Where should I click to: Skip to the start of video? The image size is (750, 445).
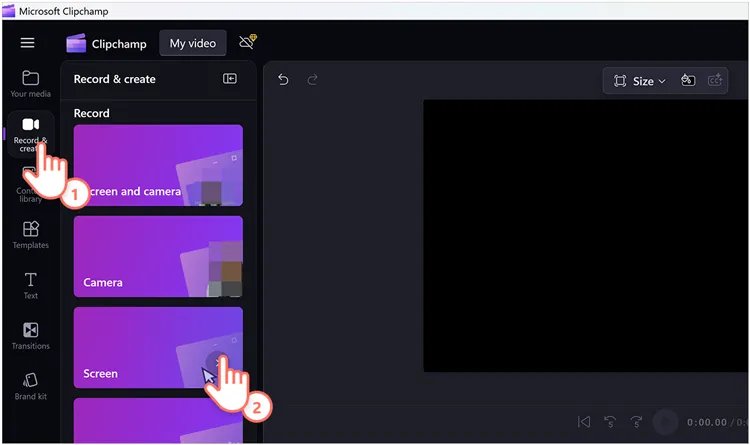tap(584, 422)
